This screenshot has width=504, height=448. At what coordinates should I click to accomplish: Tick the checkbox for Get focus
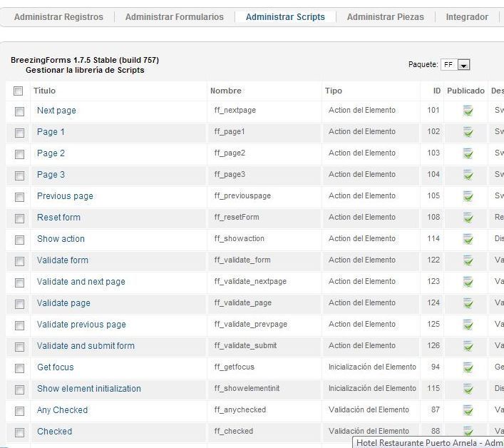tap(20, 369)
